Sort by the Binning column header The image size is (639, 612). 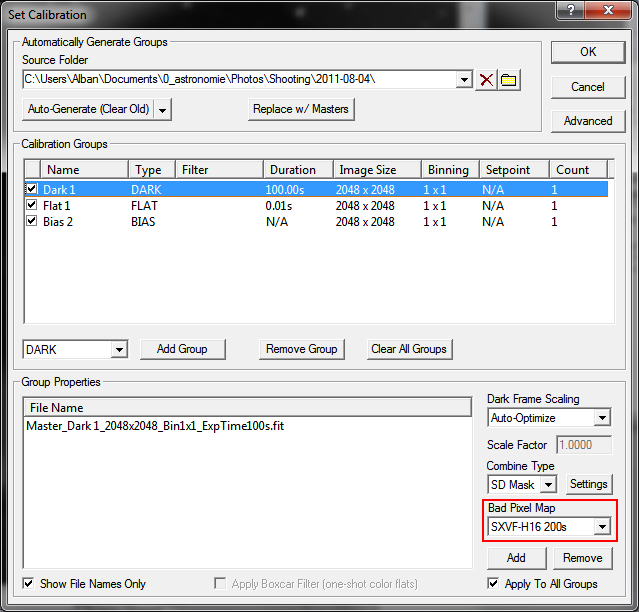click(450, 170)
